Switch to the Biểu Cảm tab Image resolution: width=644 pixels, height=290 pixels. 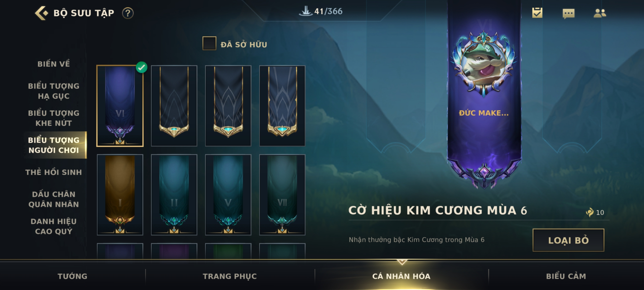click(566, 276)
